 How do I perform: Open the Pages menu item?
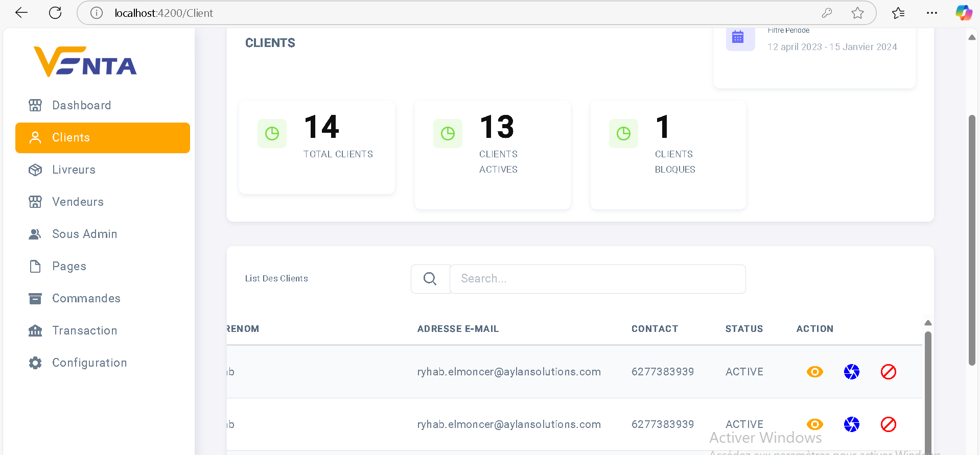pos(103,266)
